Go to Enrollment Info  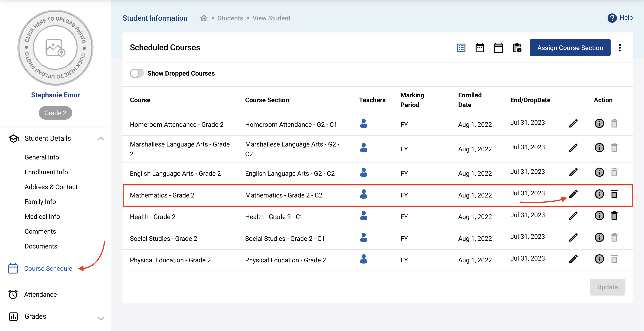pos(46,172)
